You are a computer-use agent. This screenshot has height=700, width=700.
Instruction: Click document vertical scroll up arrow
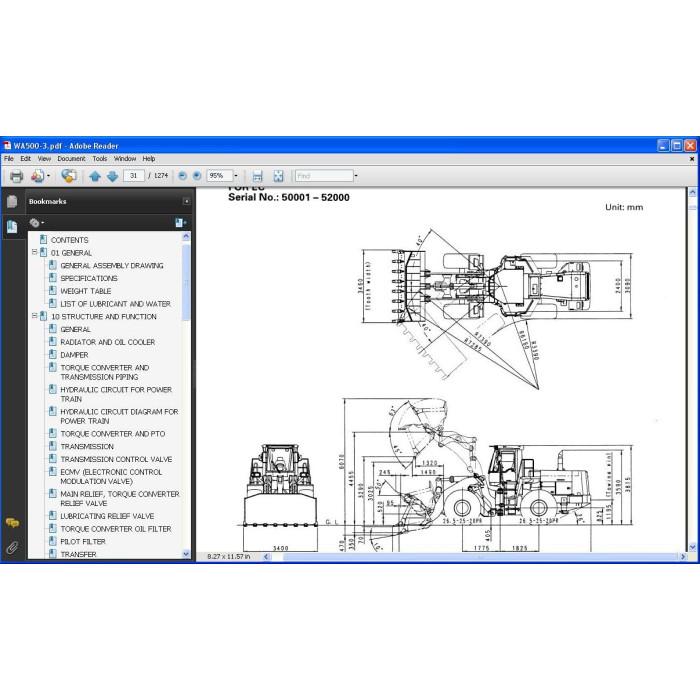(x=692, y=192)
